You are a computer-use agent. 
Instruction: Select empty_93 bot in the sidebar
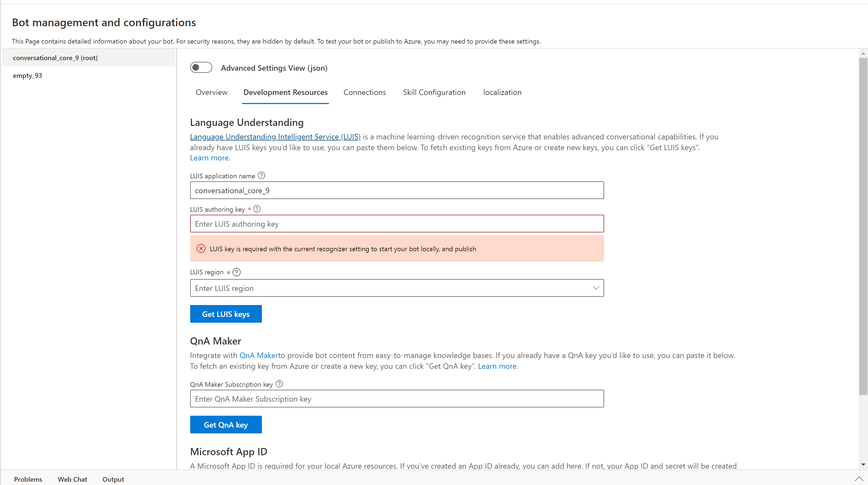[x=28, y=76]
